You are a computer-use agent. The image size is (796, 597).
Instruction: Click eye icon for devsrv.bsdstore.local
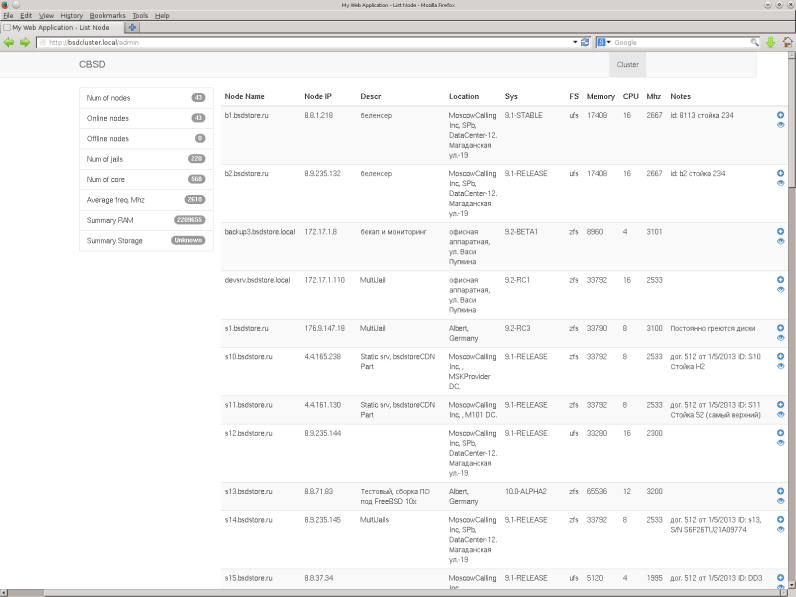tap(780, 290)
